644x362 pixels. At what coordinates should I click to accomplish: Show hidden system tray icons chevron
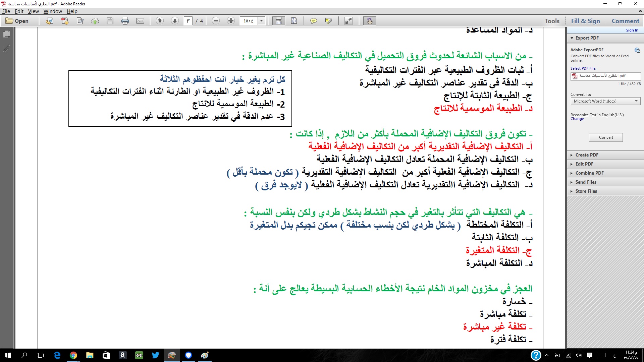point(547,355)
